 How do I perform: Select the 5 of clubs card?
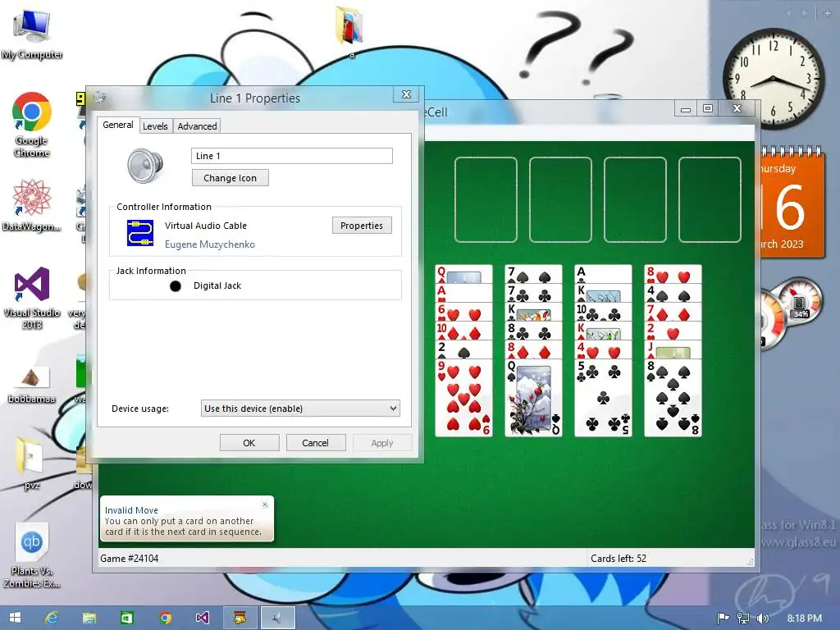click(603, 398)
